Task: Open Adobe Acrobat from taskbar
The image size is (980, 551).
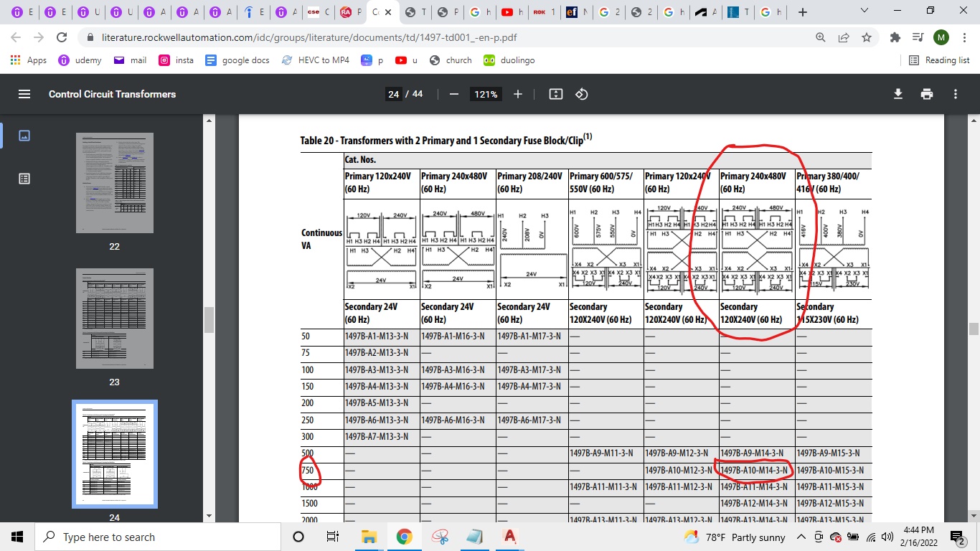Action: [x=509, y=537]
